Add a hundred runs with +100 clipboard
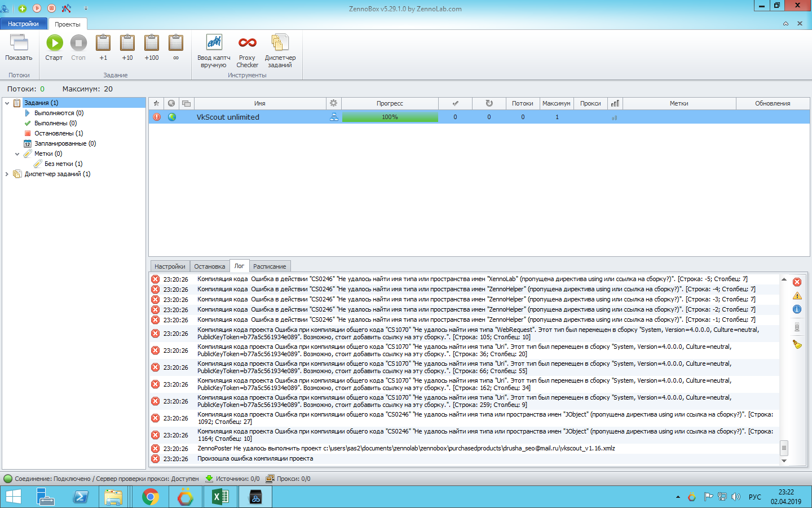 click(x=152, y=43)
